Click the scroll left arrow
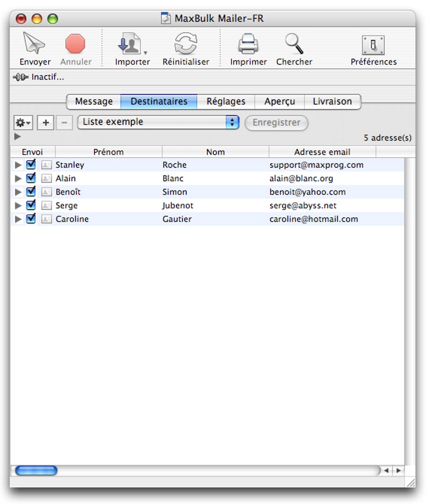The image size is (429, 504). pos(387,470)
